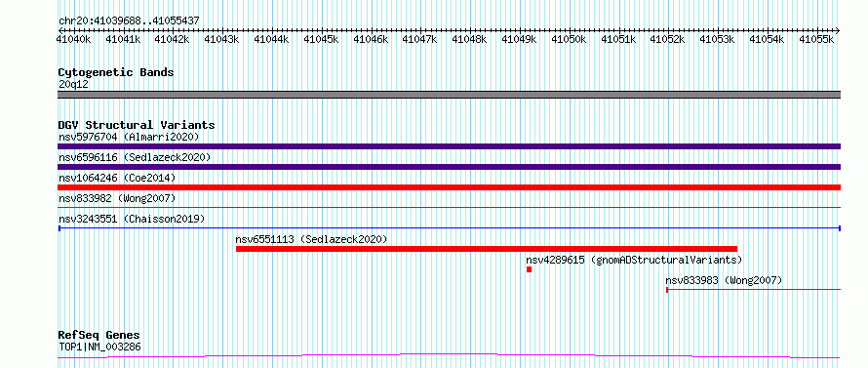The height and width of the screenshot is (368, 868).
Task: Click the 41052k ruler tick label
Action: tap(666, 39)
